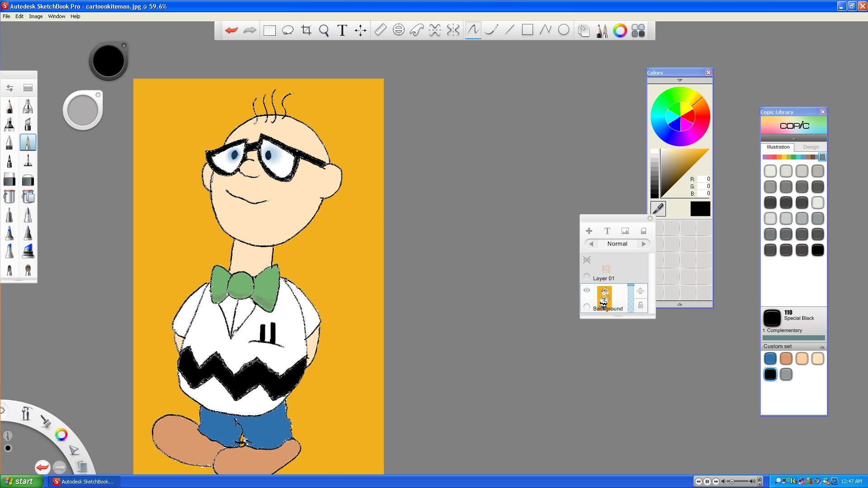The width and height of the screenshot is (868, 488).
Task: Select the paint bucket Flood Fill brush
Action: 9,197
